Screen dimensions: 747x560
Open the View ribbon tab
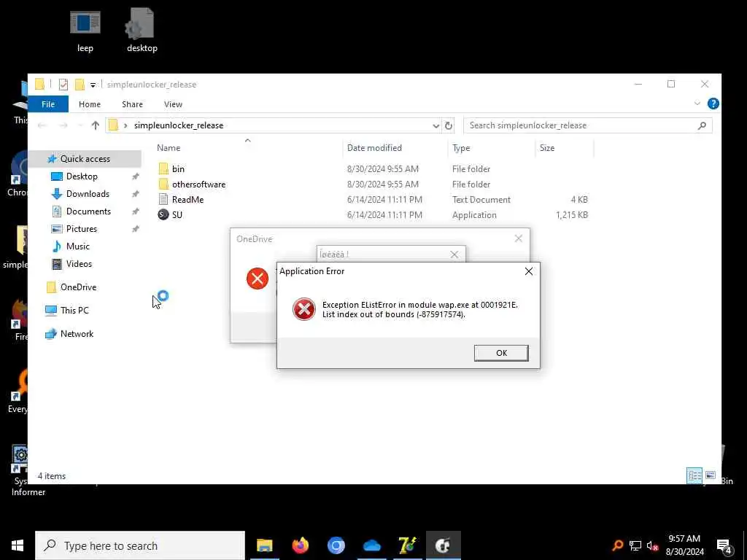(x=173, y=104)
